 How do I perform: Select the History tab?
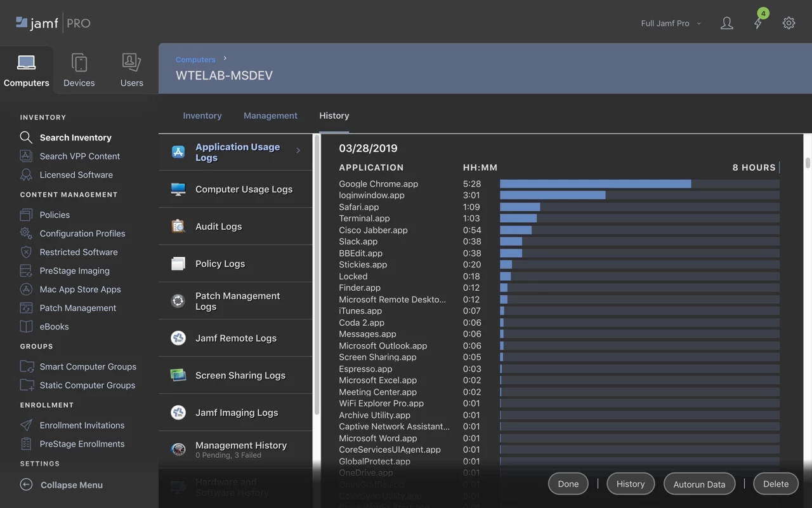click(334, 116)
